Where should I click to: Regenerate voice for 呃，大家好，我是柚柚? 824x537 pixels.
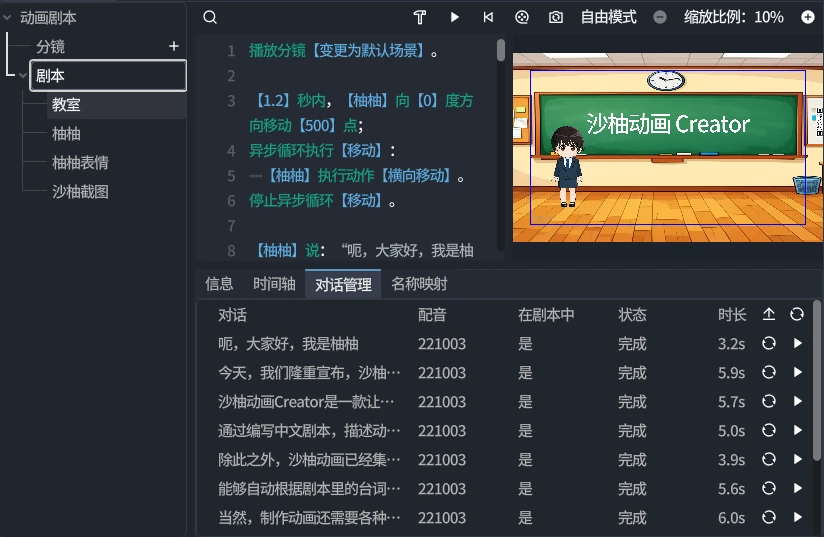[x=769, y=344]
